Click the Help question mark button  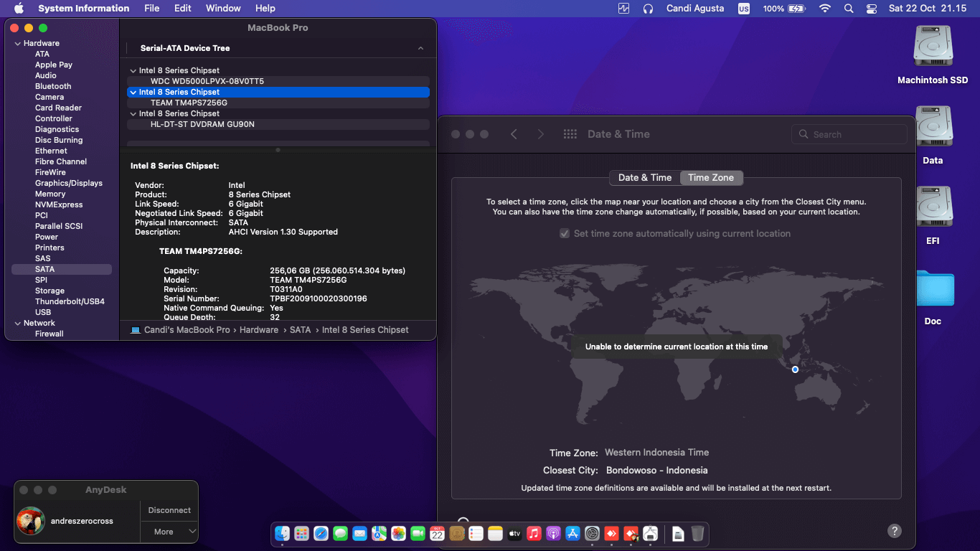[894, 531]
